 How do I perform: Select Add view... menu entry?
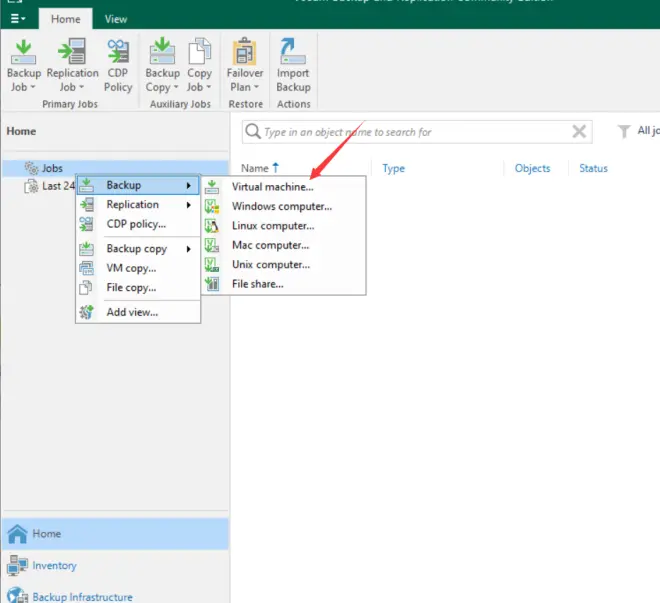(x=138, y=312)
